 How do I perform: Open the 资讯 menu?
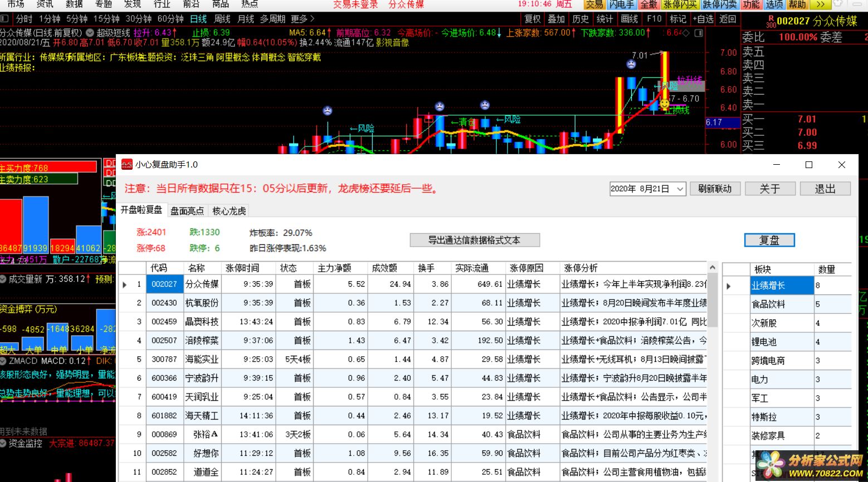(45, 4)
